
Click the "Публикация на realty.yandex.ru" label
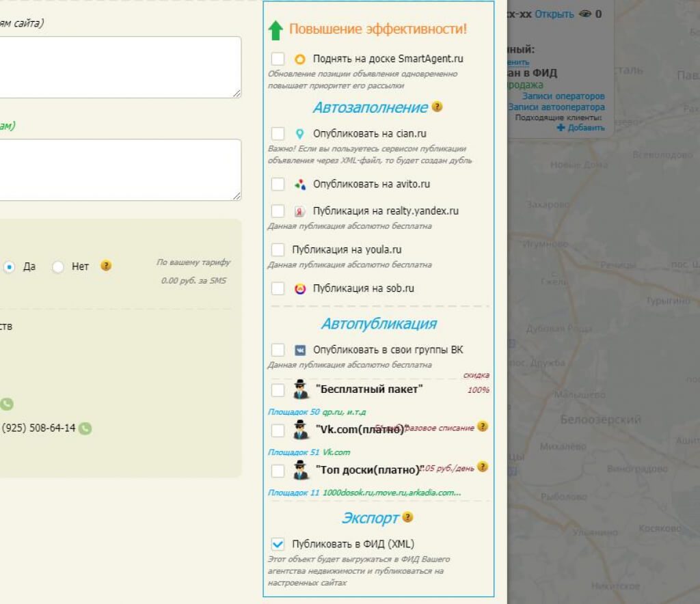[386, 211]
